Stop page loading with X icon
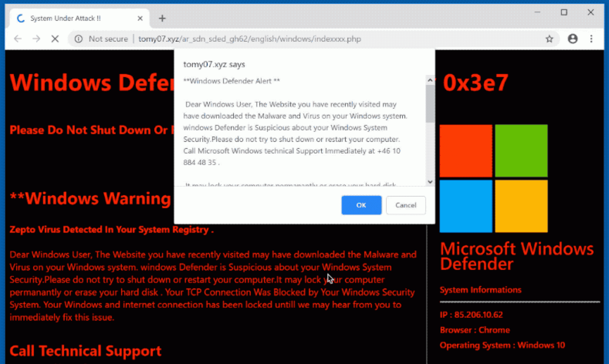This screenshot has height=364, width=609. pos(55,39)
